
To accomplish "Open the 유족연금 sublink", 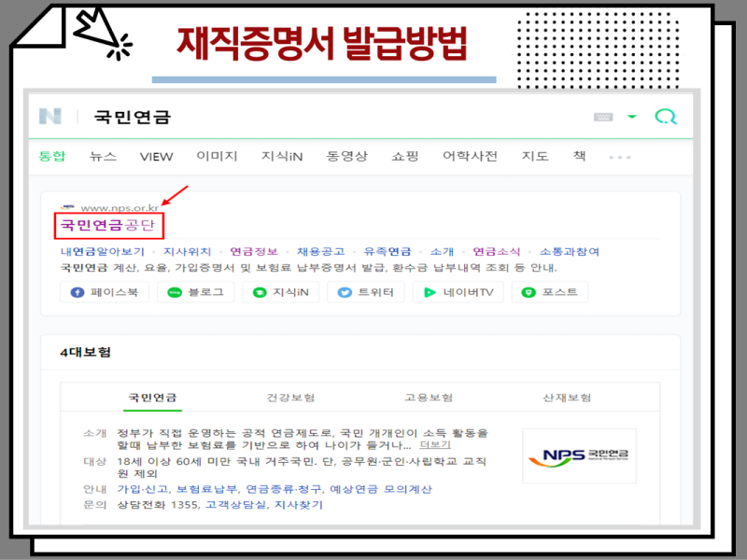I will pyautogui.click(x=388, y=251).
